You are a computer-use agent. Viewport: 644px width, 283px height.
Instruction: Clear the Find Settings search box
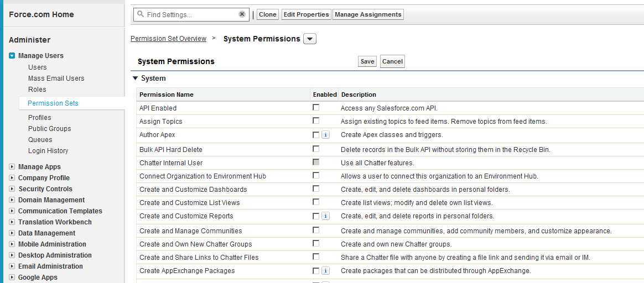tap(242, 14)
